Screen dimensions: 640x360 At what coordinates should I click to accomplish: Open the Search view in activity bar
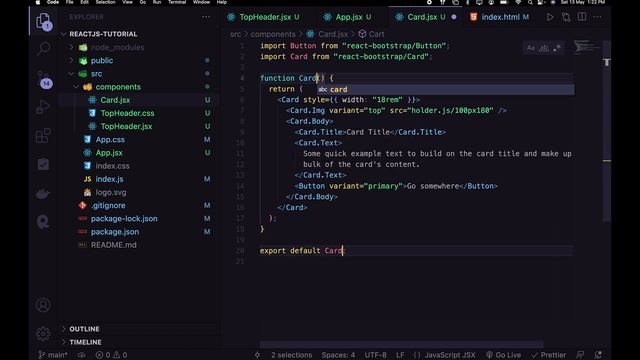[x=43, y=49]
